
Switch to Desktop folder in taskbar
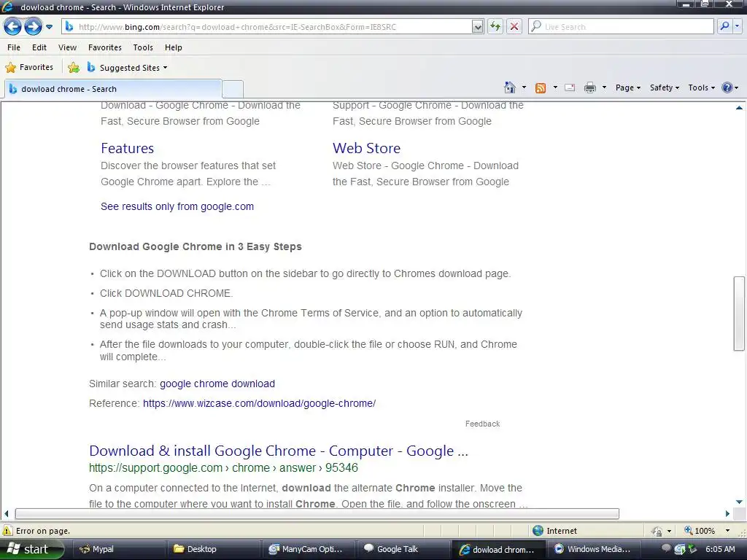pyautogui.click(x=214, y=549)
